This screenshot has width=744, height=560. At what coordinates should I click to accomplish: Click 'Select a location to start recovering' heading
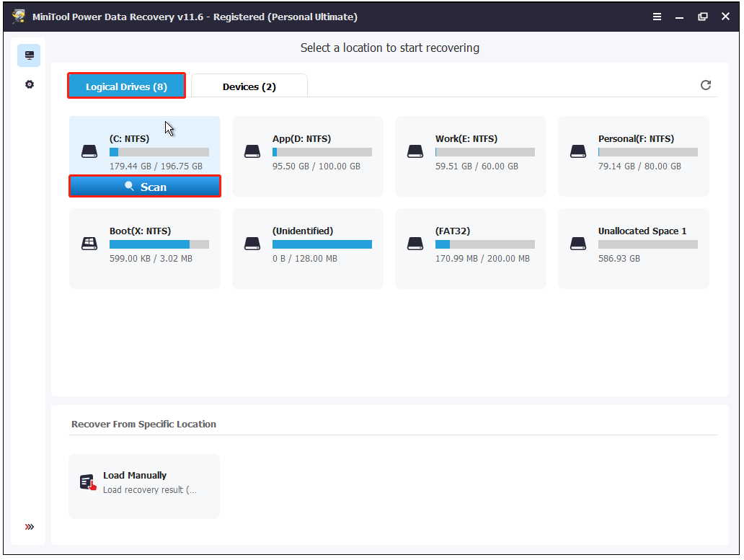[x=389, y=48]
